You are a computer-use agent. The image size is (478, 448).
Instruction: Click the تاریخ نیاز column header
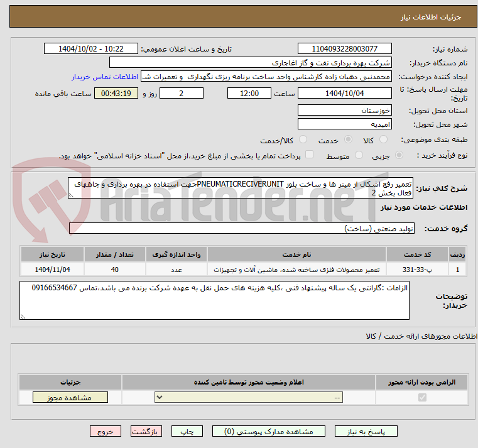52,254
